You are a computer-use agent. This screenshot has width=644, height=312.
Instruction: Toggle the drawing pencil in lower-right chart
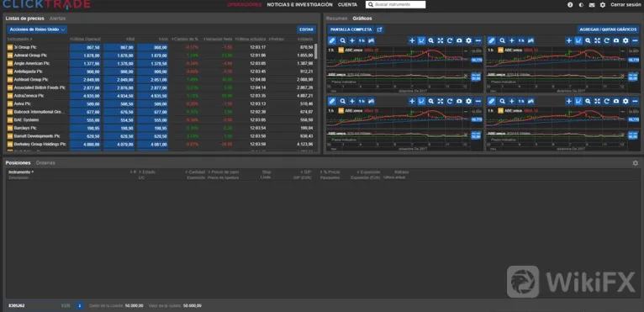pos(491,101)
